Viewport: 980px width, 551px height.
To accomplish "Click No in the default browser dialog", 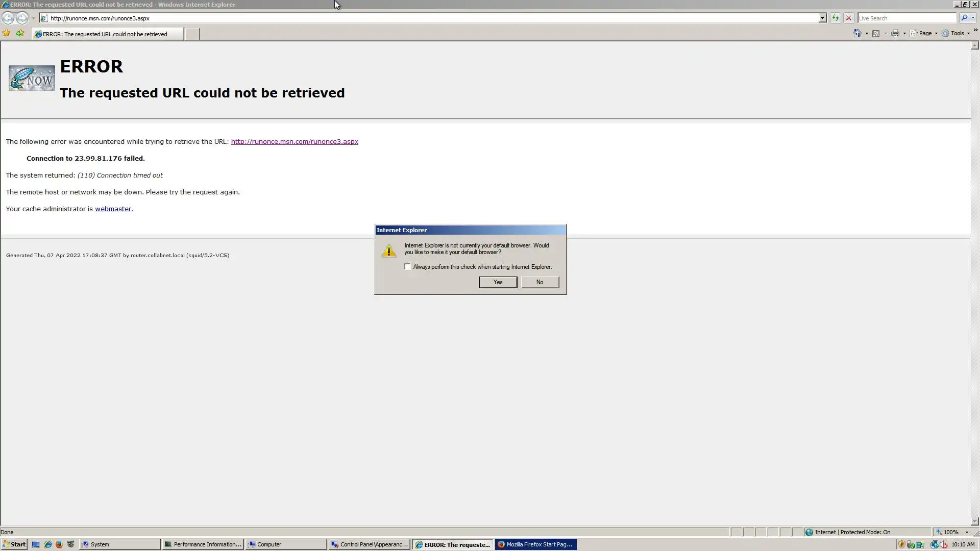I will (x=540, y=282).
